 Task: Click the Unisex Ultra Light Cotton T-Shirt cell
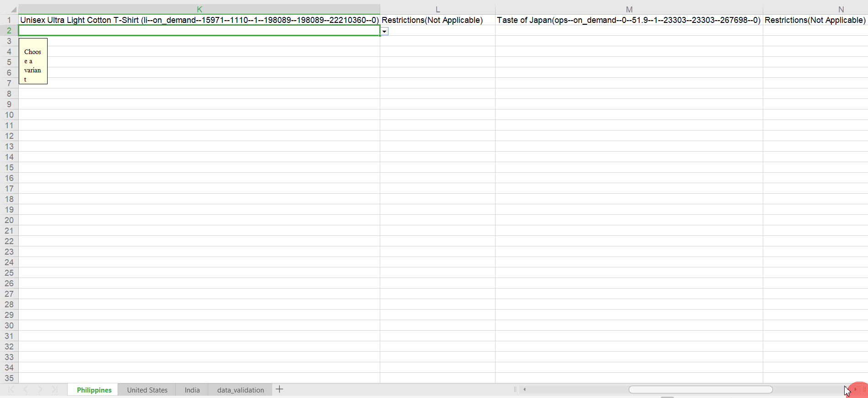199,20
